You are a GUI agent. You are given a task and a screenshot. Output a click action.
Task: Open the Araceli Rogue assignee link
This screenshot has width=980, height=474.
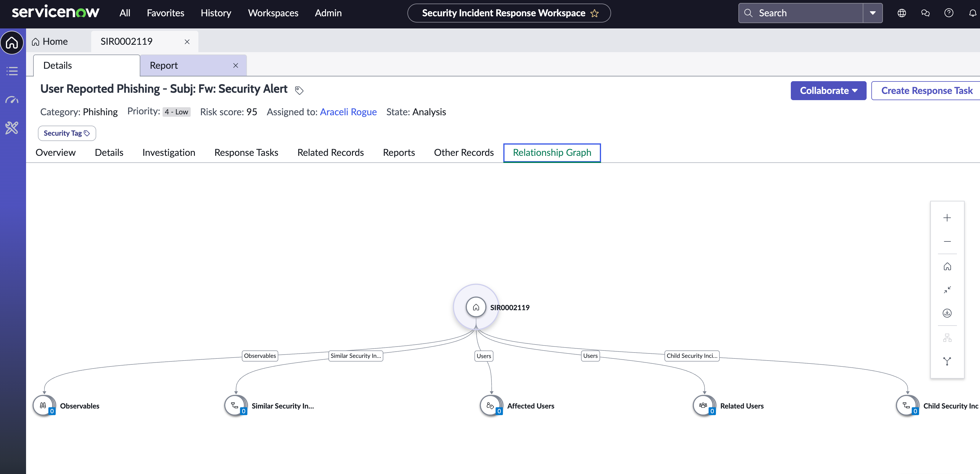coord(348,112)
